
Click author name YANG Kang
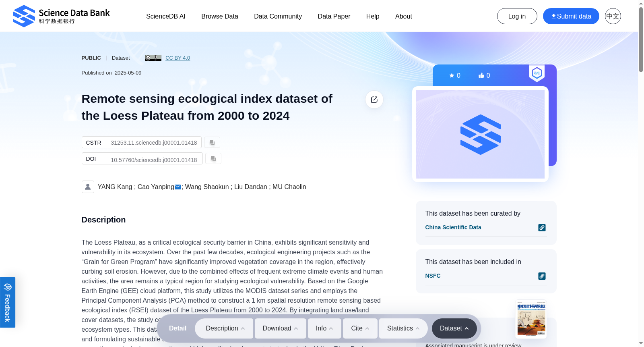click(x=115, y=187)
